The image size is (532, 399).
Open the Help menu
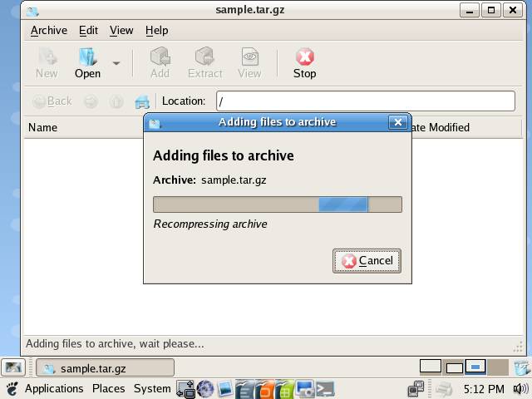coord(156,30)
